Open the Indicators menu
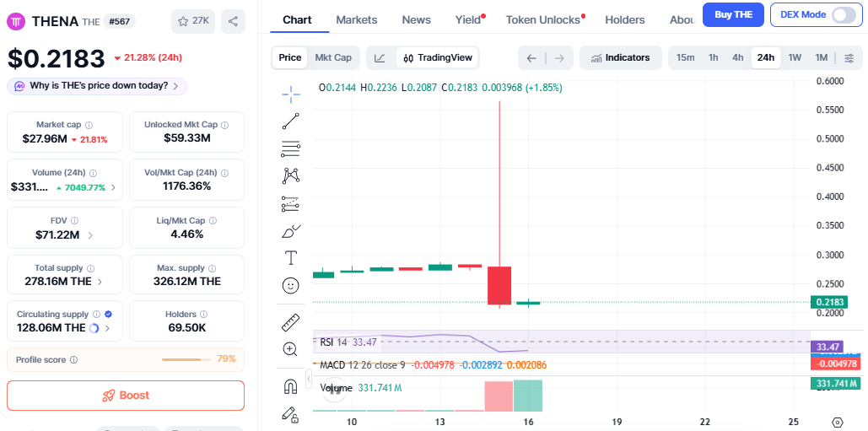This screenshot has height=431, width=868. 621,57
